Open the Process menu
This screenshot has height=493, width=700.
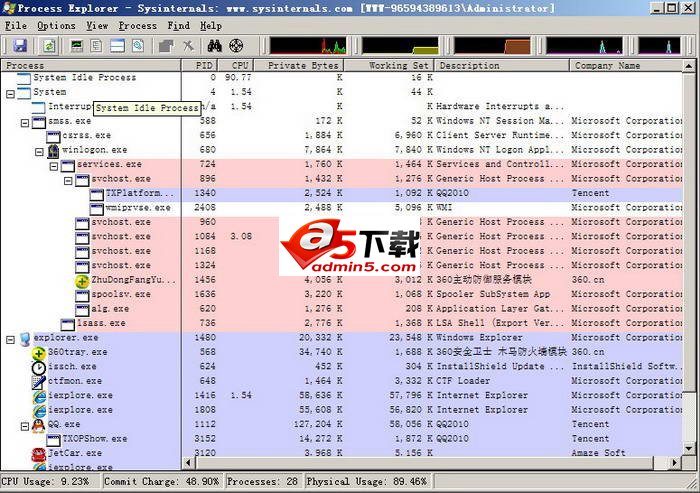pyautogui.click(x=138, y=26)
